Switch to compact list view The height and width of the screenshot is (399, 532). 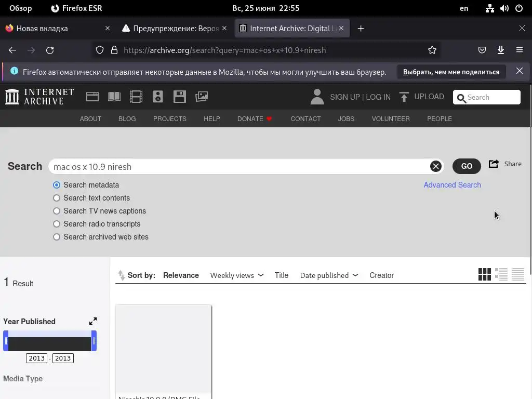point(518,274)
